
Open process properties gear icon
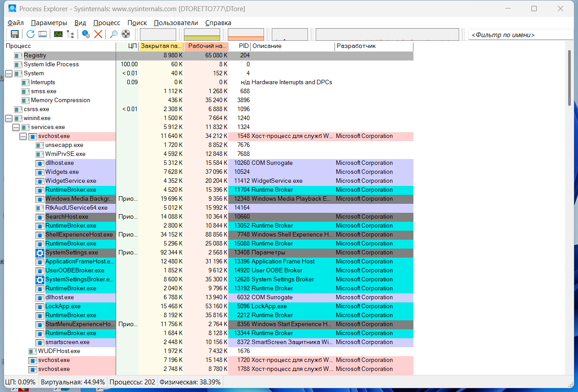pos(86,34)
